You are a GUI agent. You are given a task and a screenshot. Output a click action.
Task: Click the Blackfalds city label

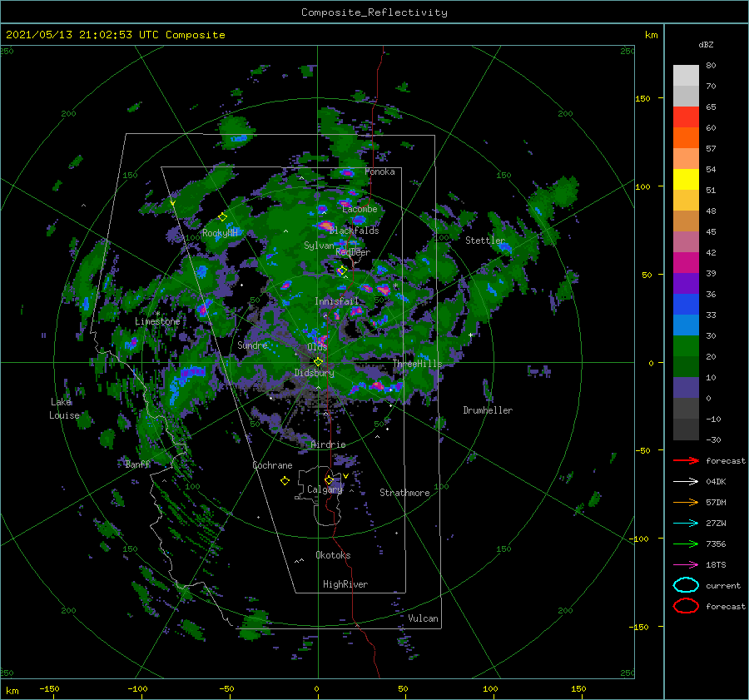(x=354, y=231)
